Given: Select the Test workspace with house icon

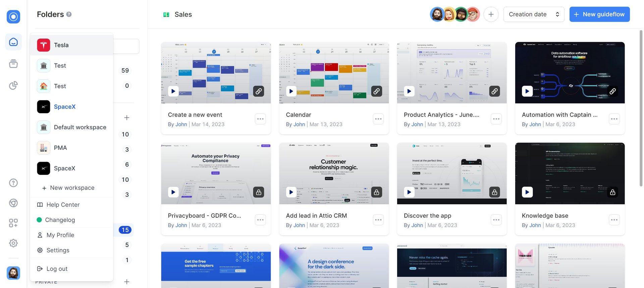Looking at the screenshot, I should click(71, 86).
